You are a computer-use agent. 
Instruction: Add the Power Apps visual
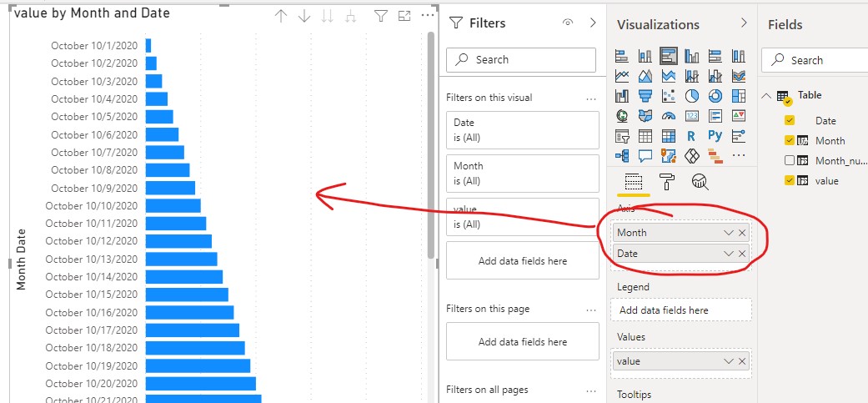coord(692,155)
